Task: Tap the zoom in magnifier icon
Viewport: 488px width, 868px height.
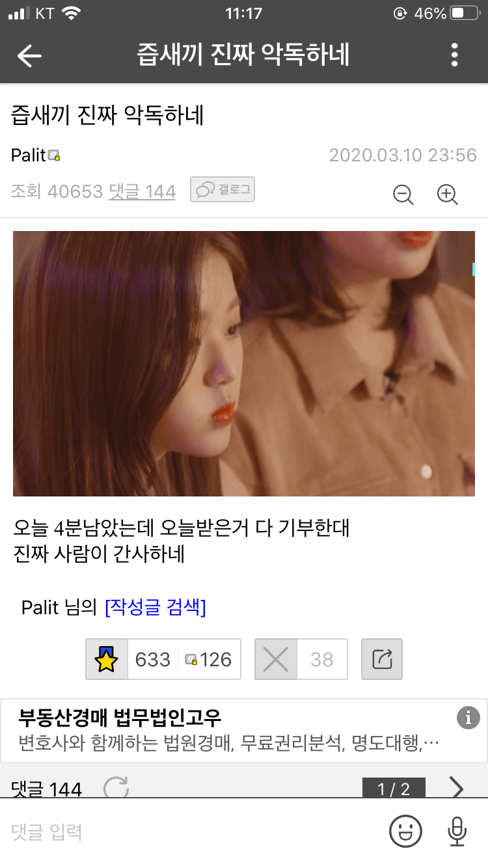Action: 448,195
